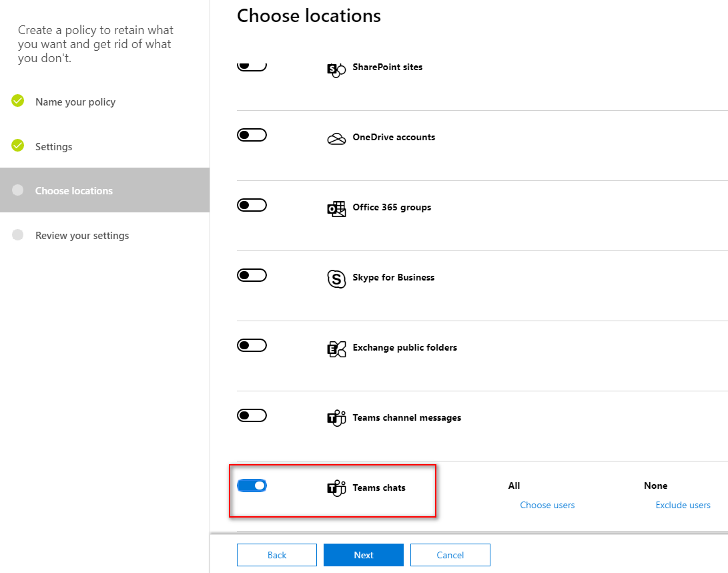Enable the Skype for Business toggle
Image resolution: width=728 pixels, height=573 pixels.
(x=252, y=275)
